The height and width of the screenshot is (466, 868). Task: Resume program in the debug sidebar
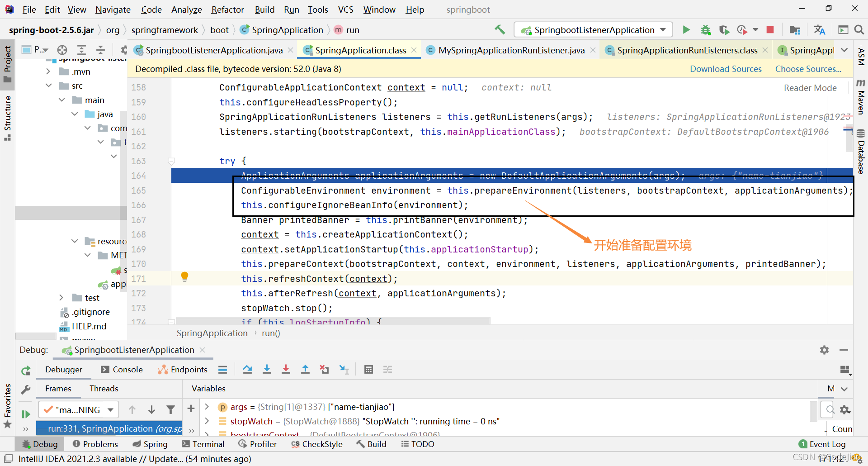point(26,414)
